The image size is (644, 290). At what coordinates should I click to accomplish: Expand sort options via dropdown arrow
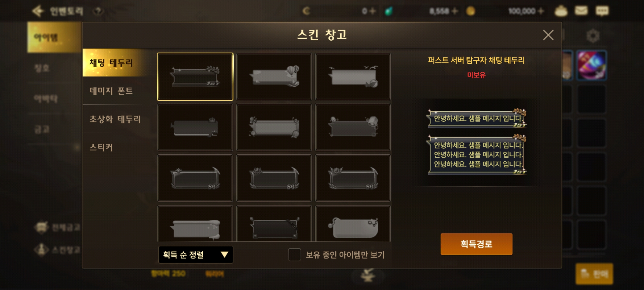pyautogui.click(x=224, y=255)
